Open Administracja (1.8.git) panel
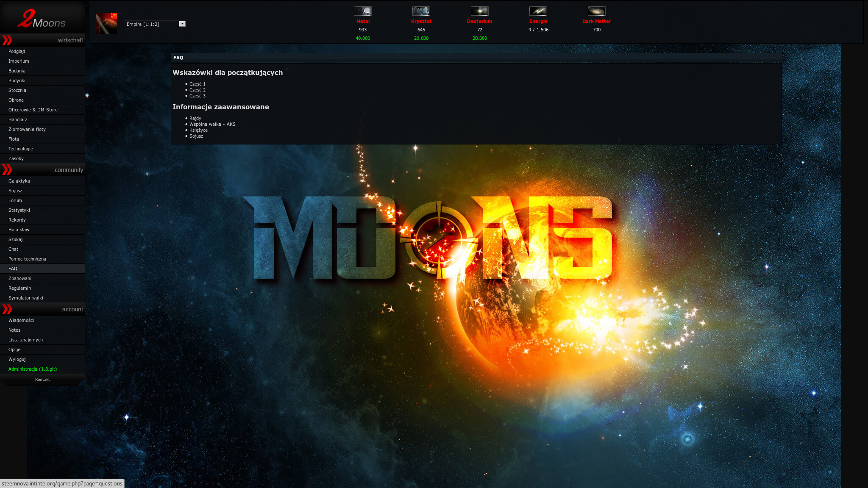Screen dimensions: 868x488 [x=42, y=369]
